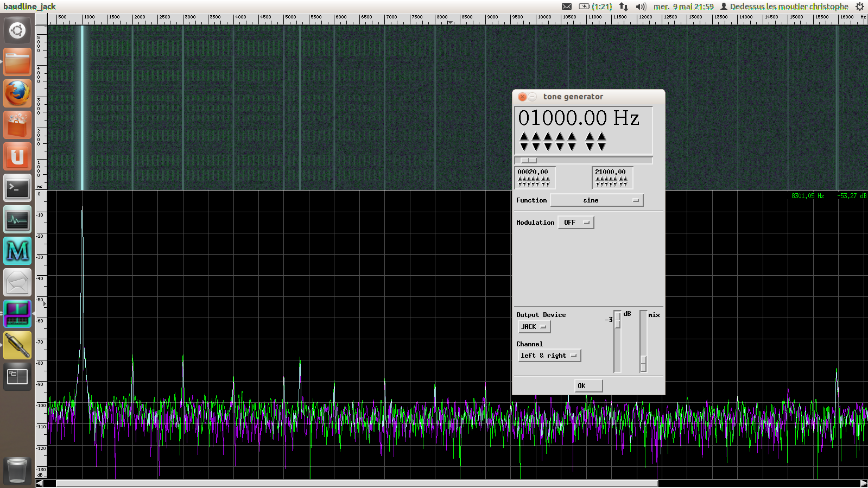This screenshot has width=868, height=488.
Task: Open the clock showing mer. 9 mai 21:59
Action: [x=683, y=7]
